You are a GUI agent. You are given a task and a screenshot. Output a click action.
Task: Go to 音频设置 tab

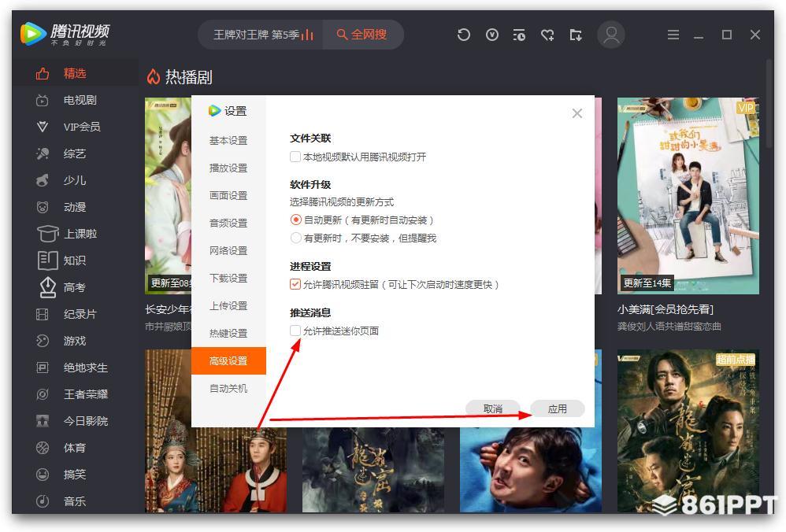(228, 223)
